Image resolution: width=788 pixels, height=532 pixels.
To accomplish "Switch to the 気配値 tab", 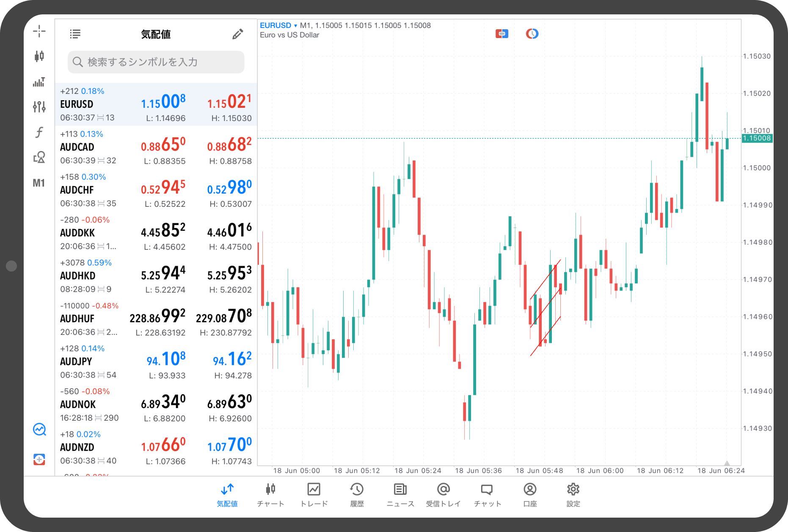I will click(227, 495).
